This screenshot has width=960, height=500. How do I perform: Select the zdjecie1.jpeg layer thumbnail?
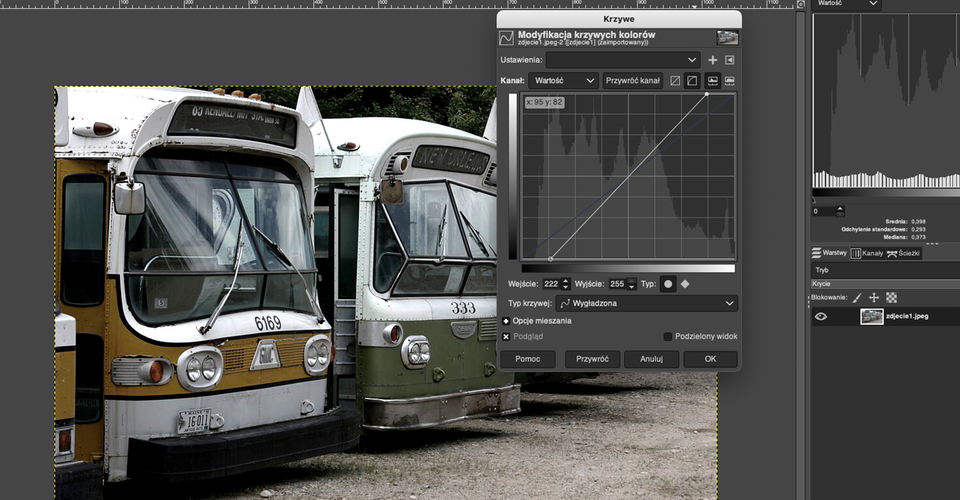871,316
